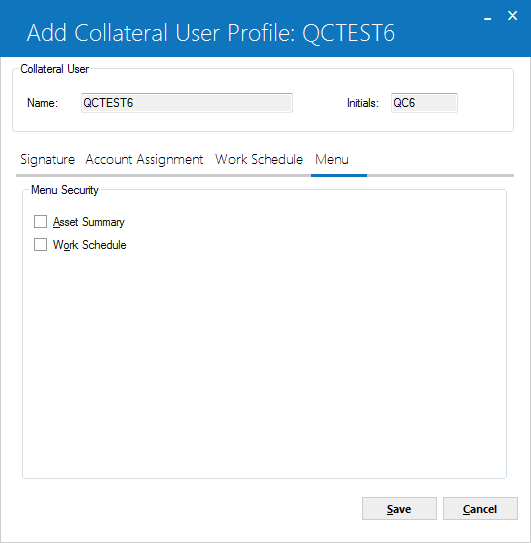531x543 pixels.
Task: Click the Initials field containing QC6
Action: pos(424,103)
